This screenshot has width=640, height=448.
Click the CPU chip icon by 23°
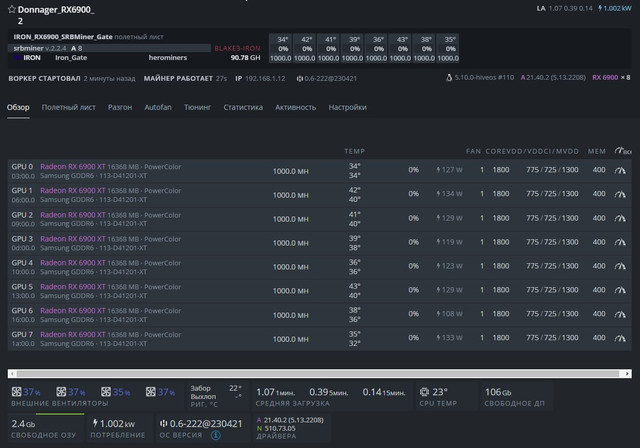click(424, 392)
